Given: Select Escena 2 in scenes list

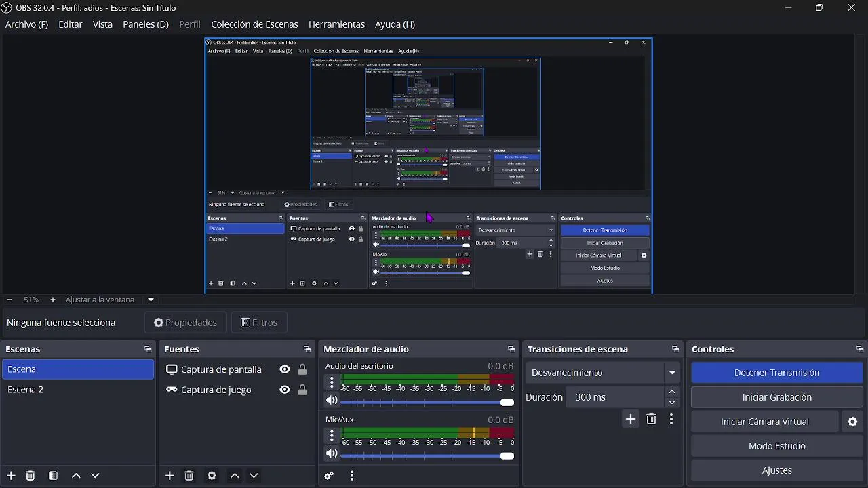Looking at the screenshot, I should pyautogui.click(x=78, y=390).
